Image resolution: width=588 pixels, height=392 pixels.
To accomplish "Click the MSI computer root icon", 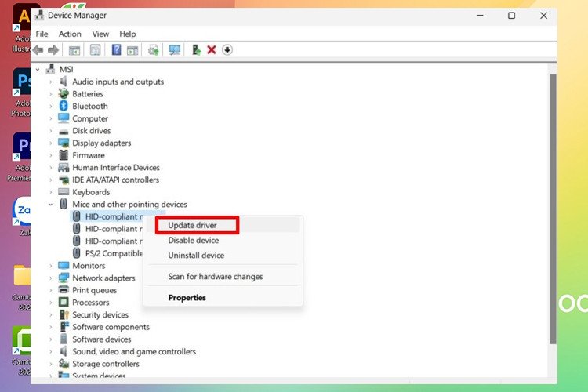I will (50, 69).
